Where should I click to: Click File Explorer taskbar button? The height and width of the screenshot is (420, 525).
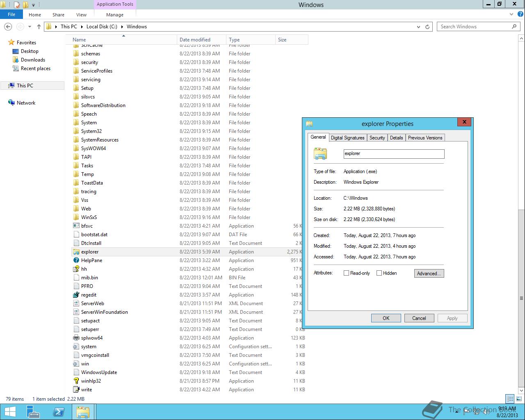pos(83,412)
